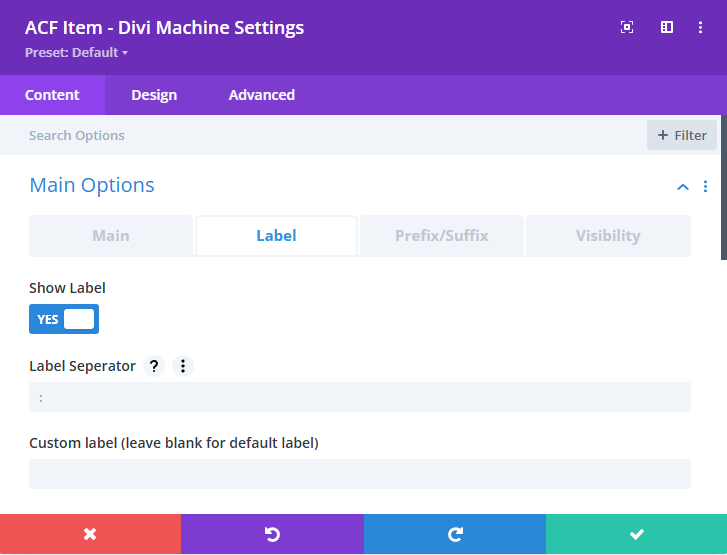The height and width of the screenshot is (555, 727).
Task: Open Main Options section three-dot menu
Action: (705, 187)
